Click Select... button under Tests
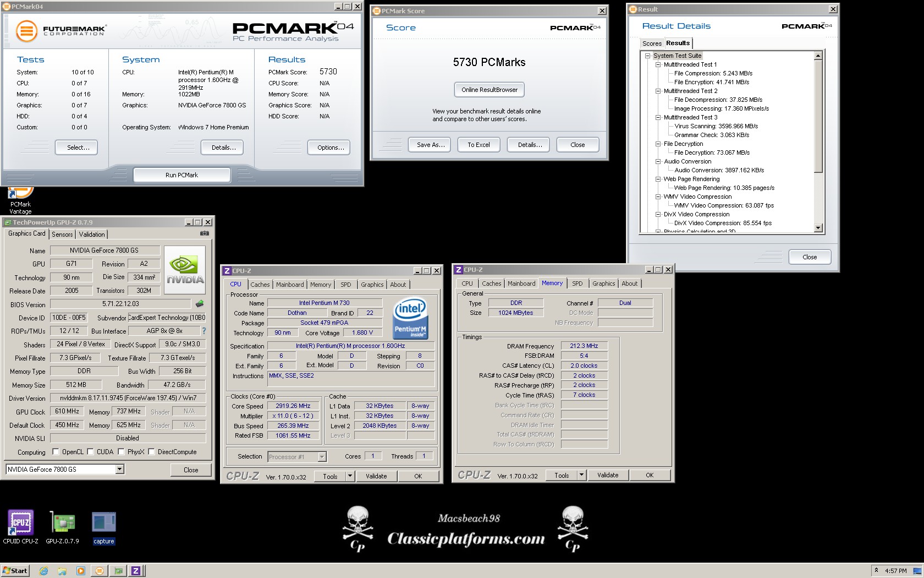The image size is (924, 578). point(76,148)
